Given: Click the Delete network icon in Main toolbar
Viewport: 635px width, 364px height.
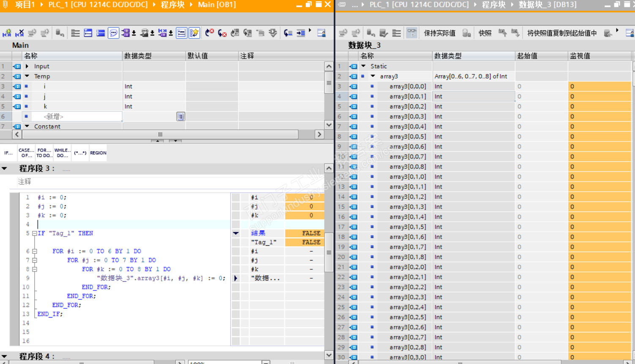Looking at the screenshot, I should [19, 33].
